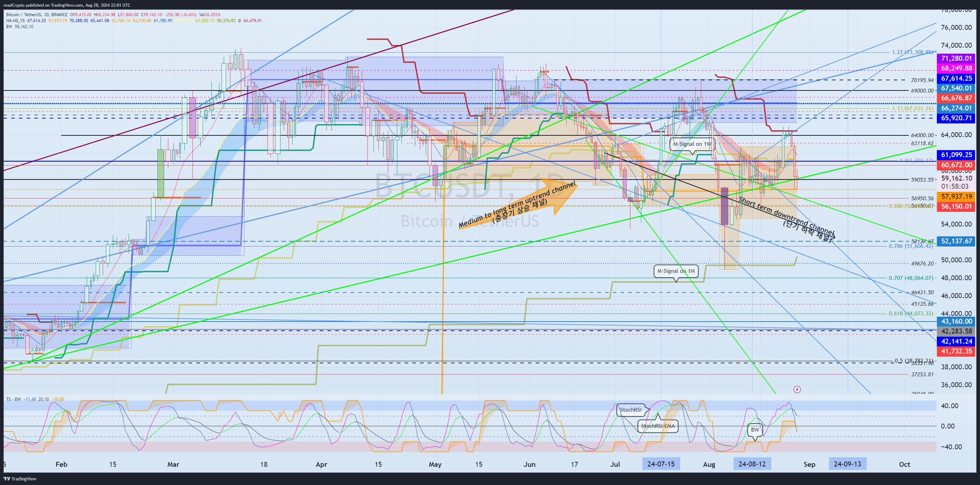This screenshot has width=980, height=485.
Task: Click the 65,920.71 price label
Action: pyautogui.click(x=956, y=118)
